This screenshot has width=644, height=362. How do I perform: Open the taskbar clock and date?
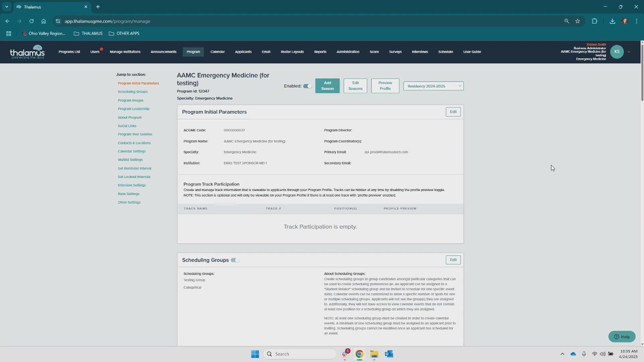629,354
